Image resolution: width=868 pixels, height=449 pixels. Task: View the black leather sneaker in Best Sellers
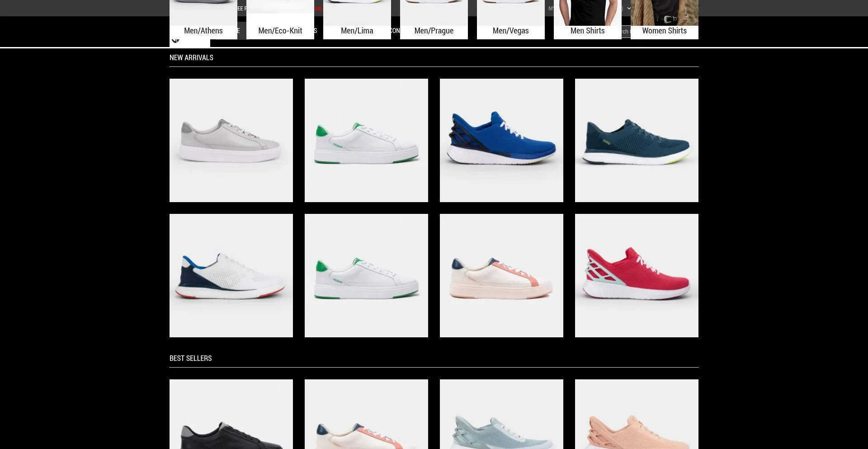click(231, 414)
